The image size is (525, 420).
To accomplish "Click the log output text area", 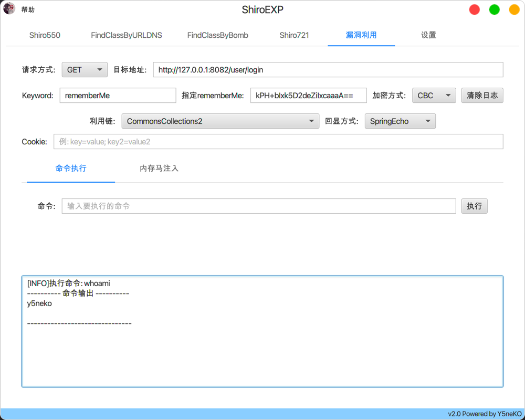I will [262, 332].
